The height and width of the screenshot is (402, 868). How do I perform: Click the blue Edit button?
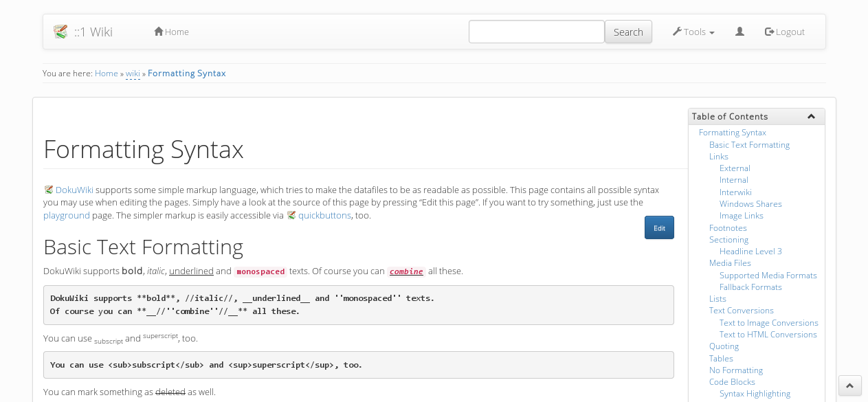pos(659,227)
